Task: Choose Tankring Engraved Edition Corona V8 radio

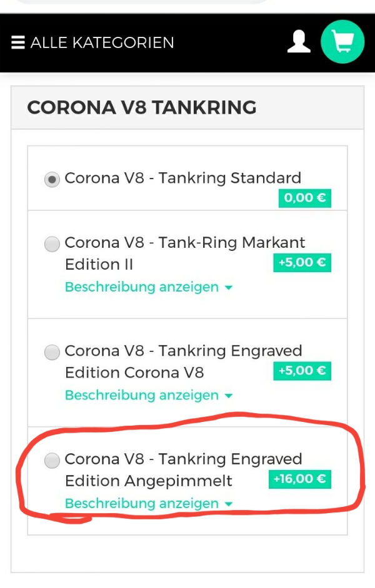Action: coord(52,353)
